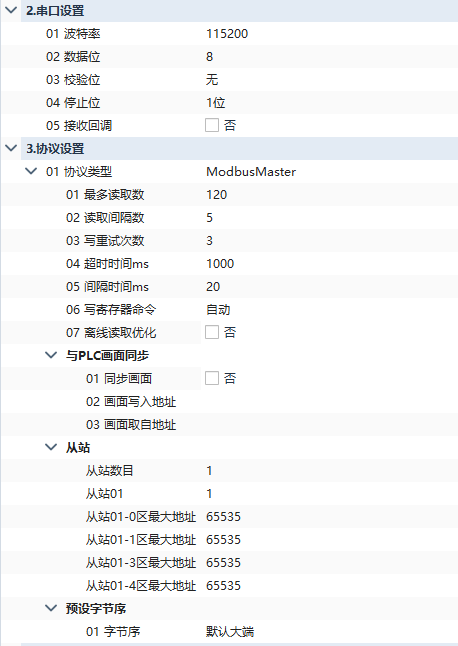
Task: Select the 从站01-4区最大地址 label
Action: [141, 585]
